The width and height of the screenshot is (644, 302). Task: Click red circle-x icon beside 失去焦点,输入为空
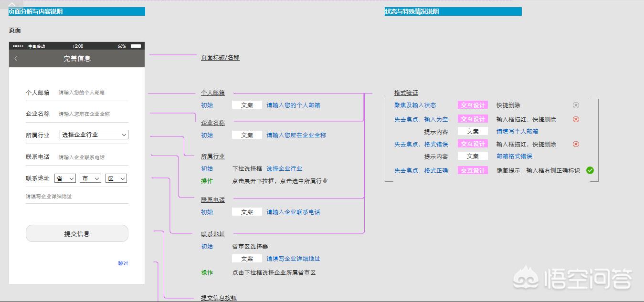coord(576,119)
